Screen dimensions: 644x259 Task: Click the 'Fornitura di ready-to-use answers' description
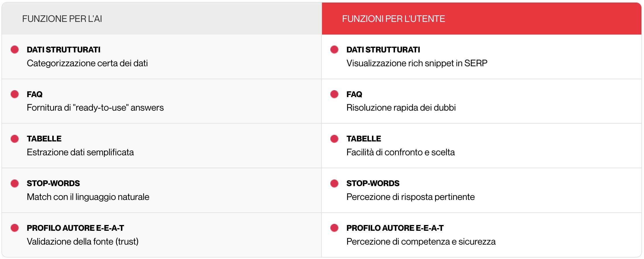tap(95, 108)
